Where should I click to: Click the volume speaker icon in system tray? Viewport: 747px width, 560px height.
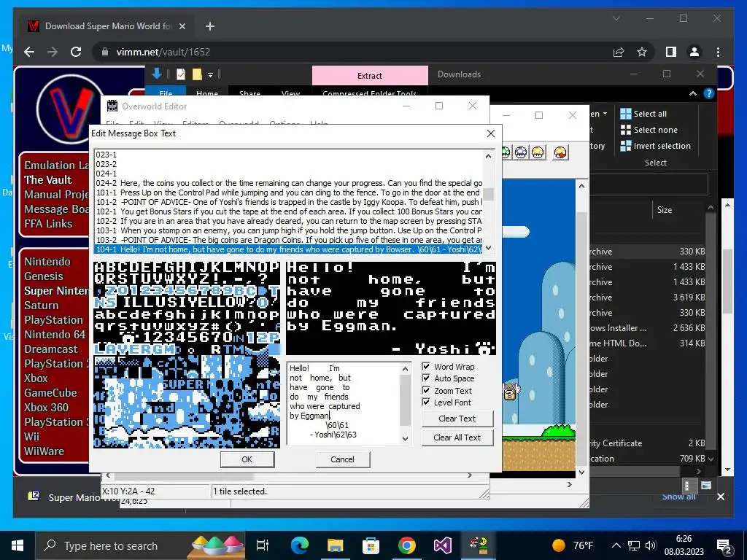pos(650,545)
